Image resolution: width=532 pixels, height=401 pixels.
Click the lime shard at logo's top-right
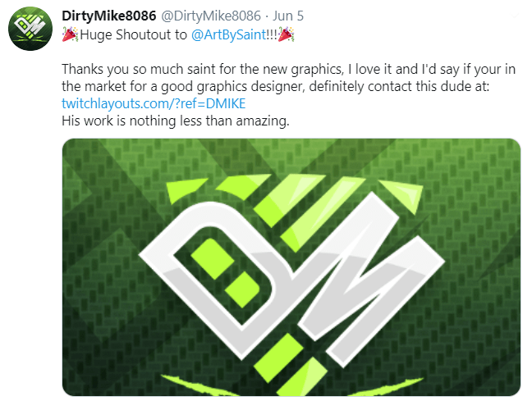click(x=402, y=196)
